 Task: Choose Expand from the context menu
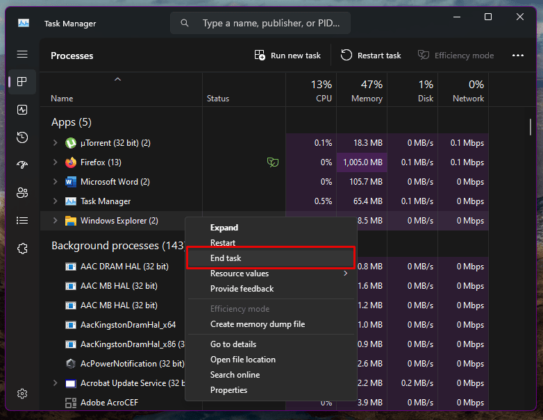click(271, 227)
